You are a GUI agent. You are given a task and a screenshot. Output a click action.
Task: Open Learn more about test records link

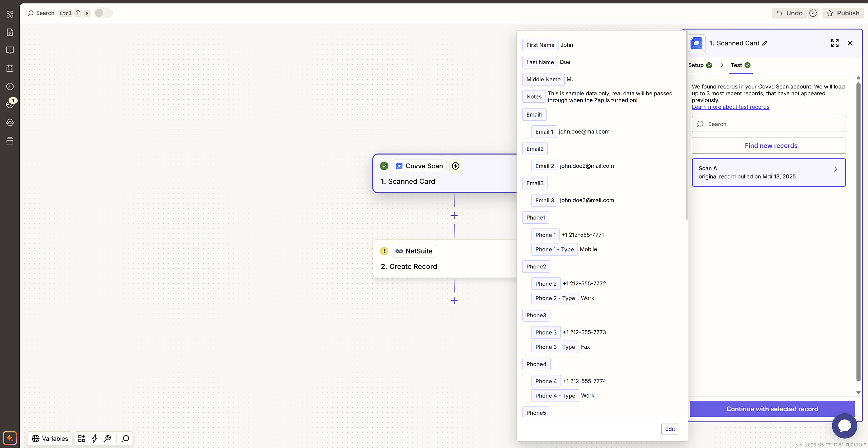coord(730,107)
